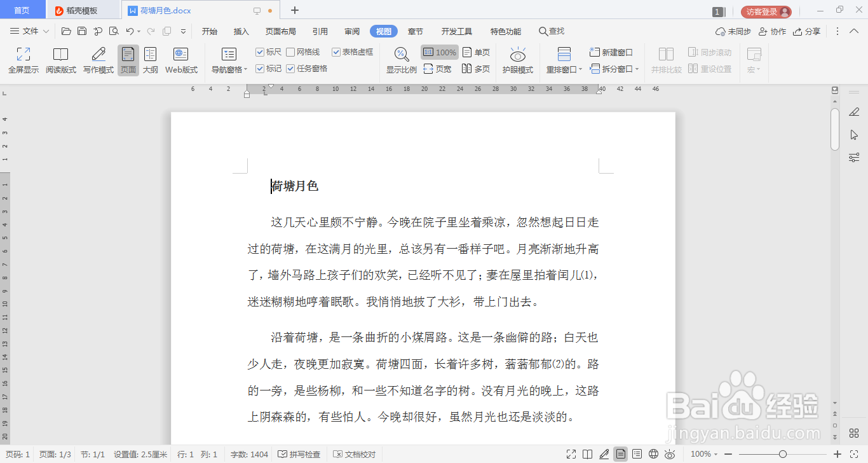Click the word count 字数: 1404
Viewport: 868px width, 463px height.
[249, 455]
